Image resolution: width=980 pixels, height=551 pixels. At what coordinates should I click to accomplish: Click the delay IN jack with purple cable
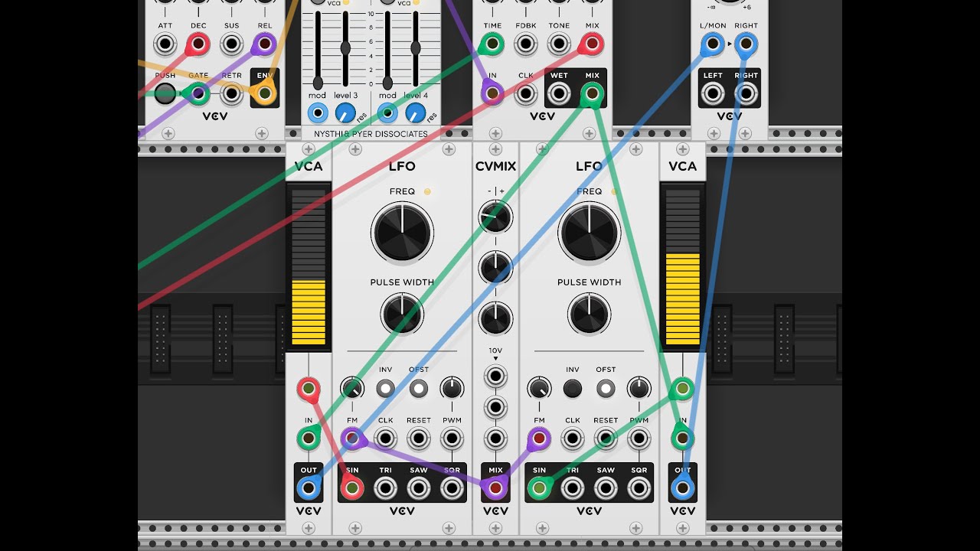[492, 94]
